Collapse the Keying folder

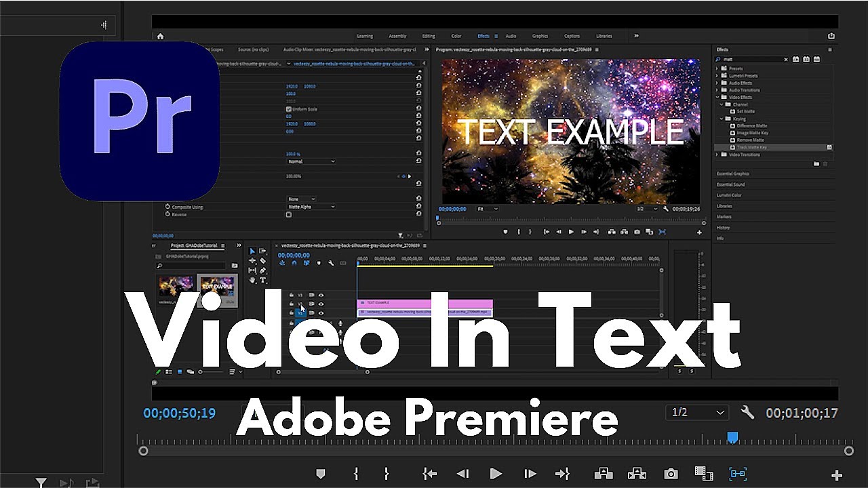click(x=722, y=119)
